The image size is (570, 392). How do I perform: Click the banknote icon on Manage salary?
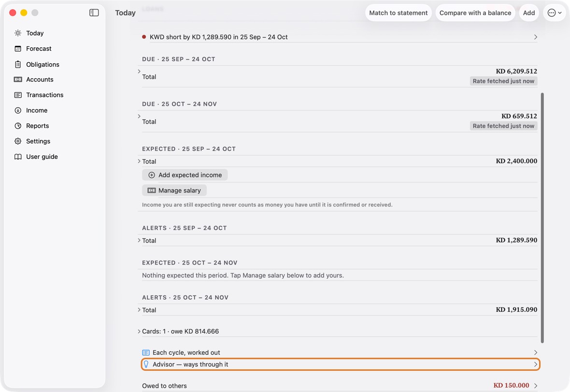tap(152, 190)
